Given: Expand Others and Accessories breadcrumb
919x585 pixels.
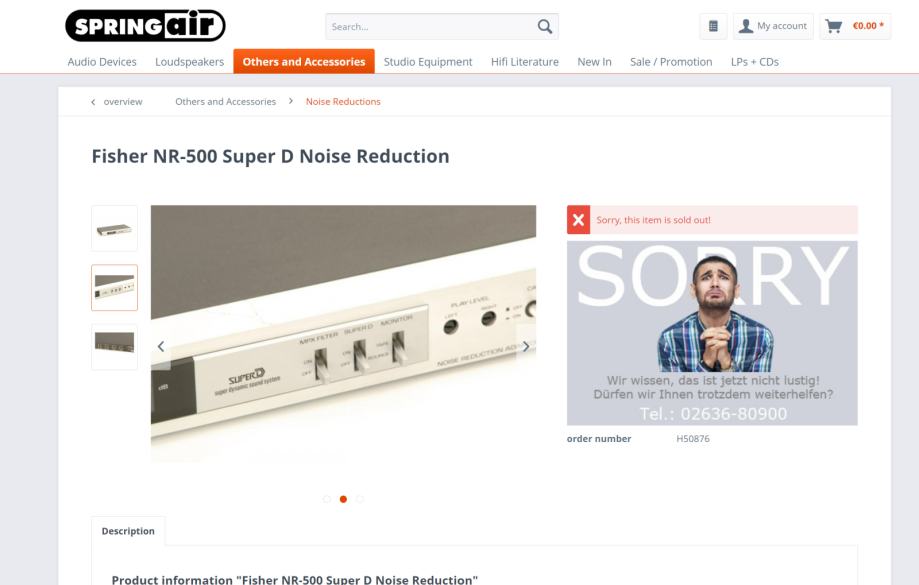Looking at the screenshot, I should click(x=226, y=101).
